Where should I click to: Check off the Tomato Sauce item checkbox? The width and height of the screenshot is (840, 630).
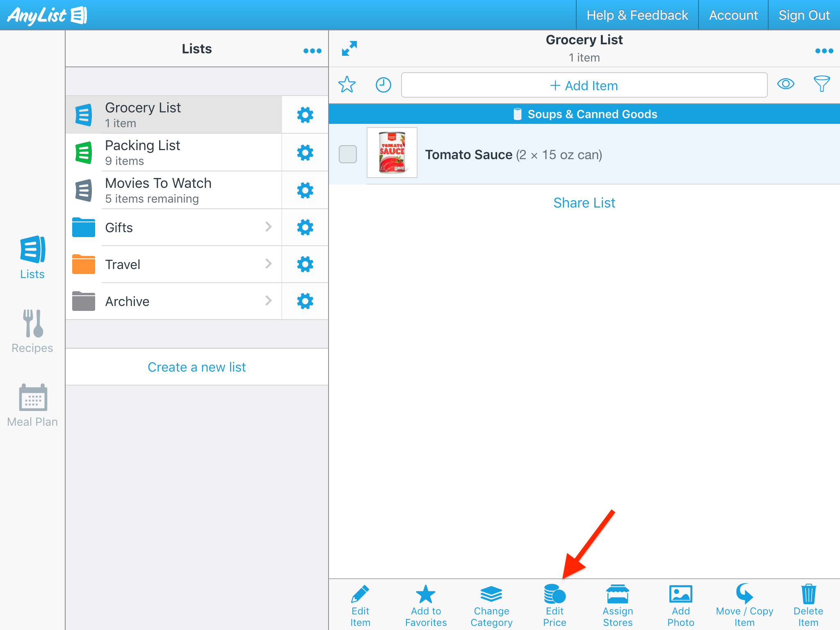[x=348, y=154]
